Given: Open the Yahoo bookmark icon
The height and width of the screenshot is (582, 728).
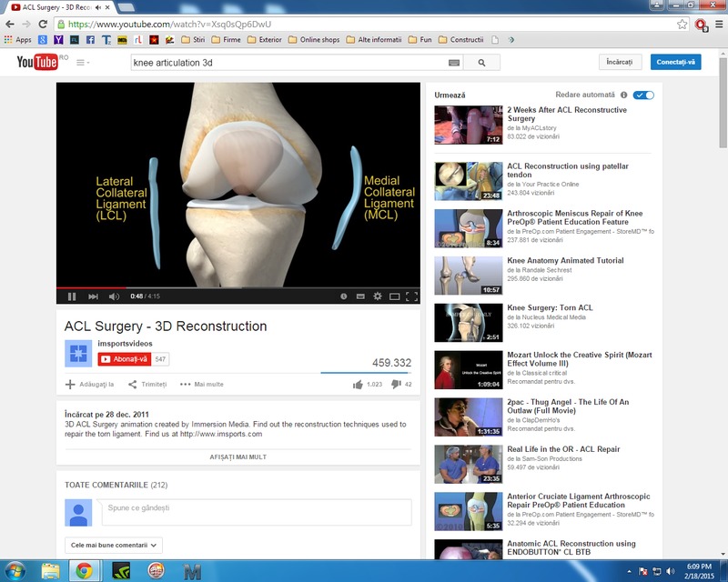Looking at the screenshot, I should [58, 40].
